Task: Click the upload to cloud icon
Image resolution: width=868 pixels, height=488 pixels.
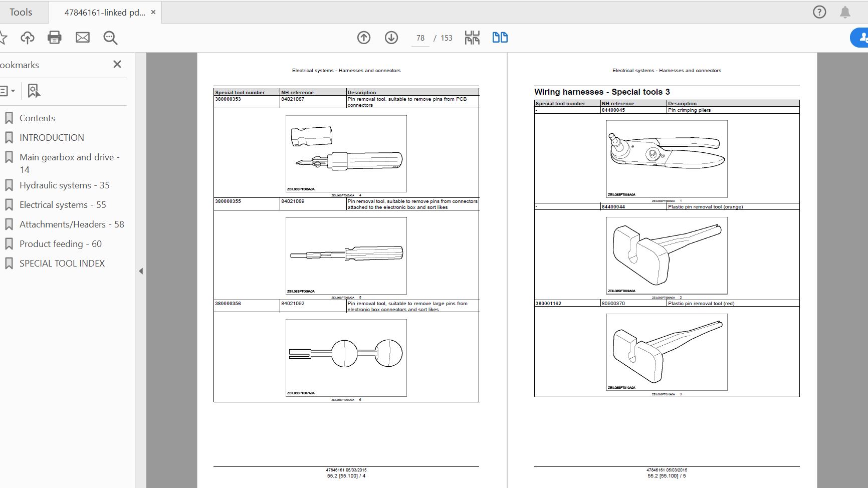Action: click(28, 38)
